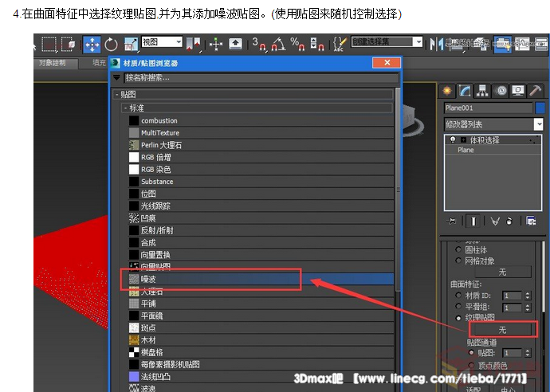Select the Scale tool icon
The height and width of the screenshot is (392, 550).
(131, 45)
